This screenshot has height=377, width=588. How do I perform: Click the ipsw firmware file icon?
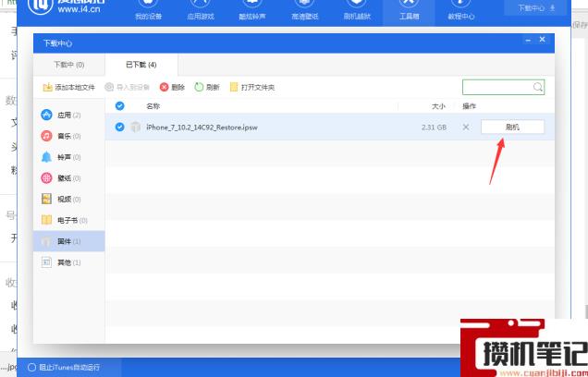pos(135,127)
